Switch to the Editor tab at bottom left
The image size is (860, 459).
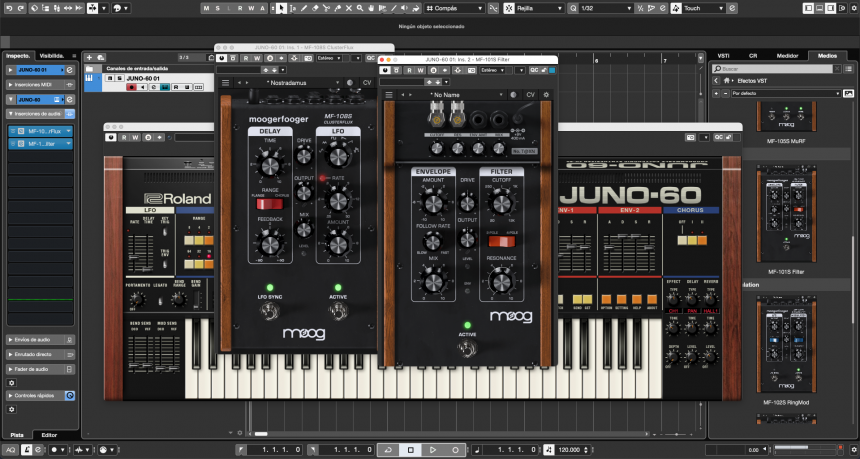pos(49,435)
